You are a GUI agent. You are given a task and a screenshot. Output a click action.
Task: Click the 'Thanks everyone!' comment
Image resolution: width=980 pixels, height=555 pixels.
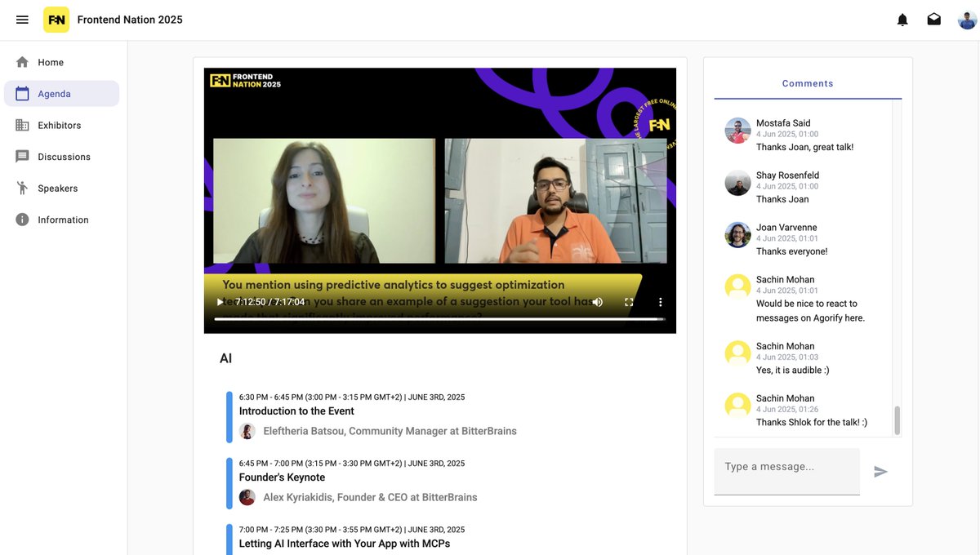[792, 252]
